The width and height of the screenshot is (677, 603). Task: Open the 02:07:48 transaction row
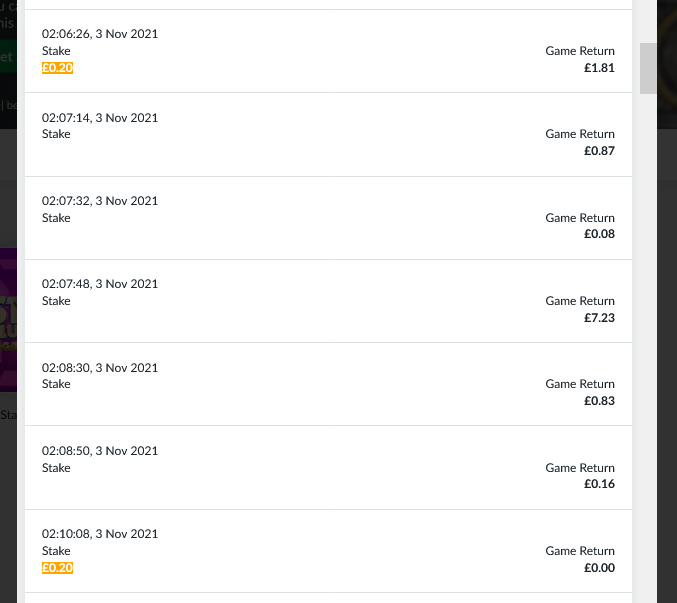[329, 301]
